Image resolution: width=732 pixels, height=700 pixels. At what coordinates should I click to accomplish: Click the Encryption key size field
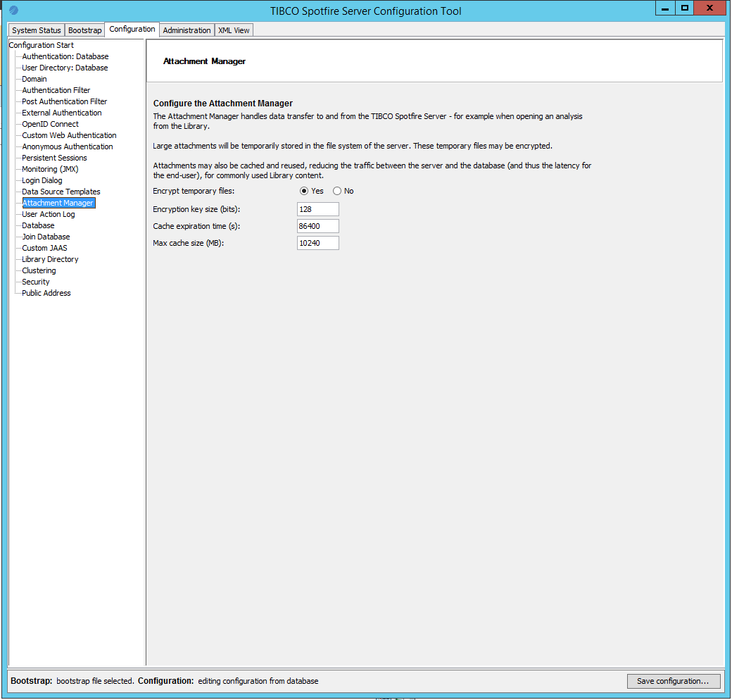(318, 209)
